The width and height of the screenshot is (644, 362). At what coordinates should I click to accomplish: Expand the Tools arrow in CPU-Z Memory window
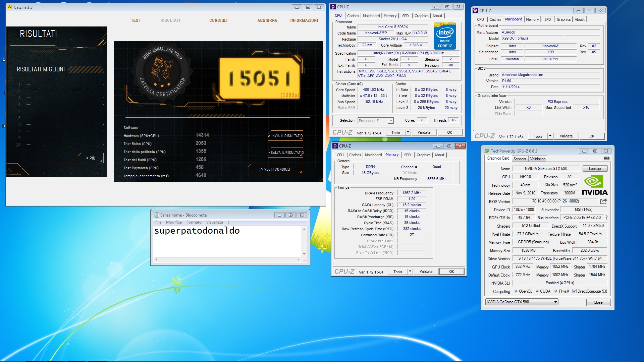pyautogui.click(x=410, y=271)
